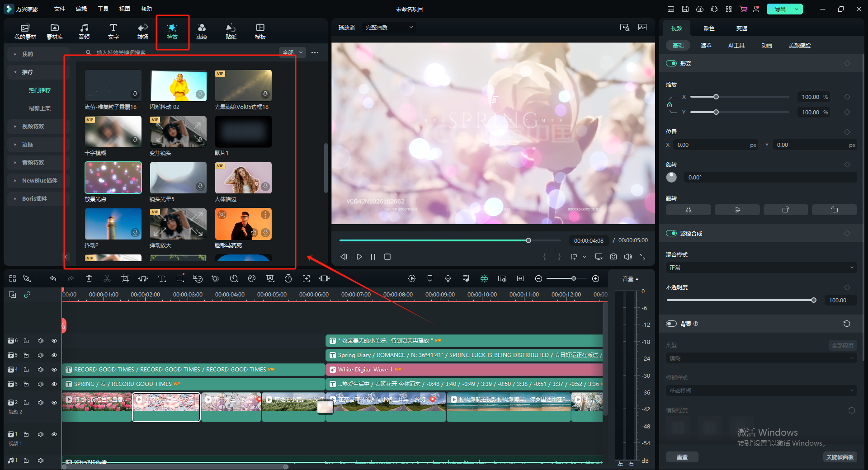Screen dimensions: 868x470
Task: Select the crop tool in timeline toolbar
Action: pos(125,279)
